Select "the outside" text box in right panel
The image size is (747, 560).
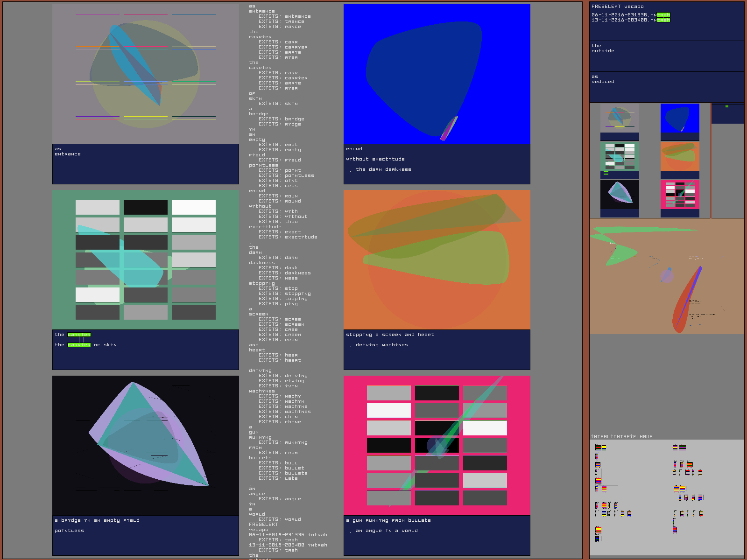(666, 56)
